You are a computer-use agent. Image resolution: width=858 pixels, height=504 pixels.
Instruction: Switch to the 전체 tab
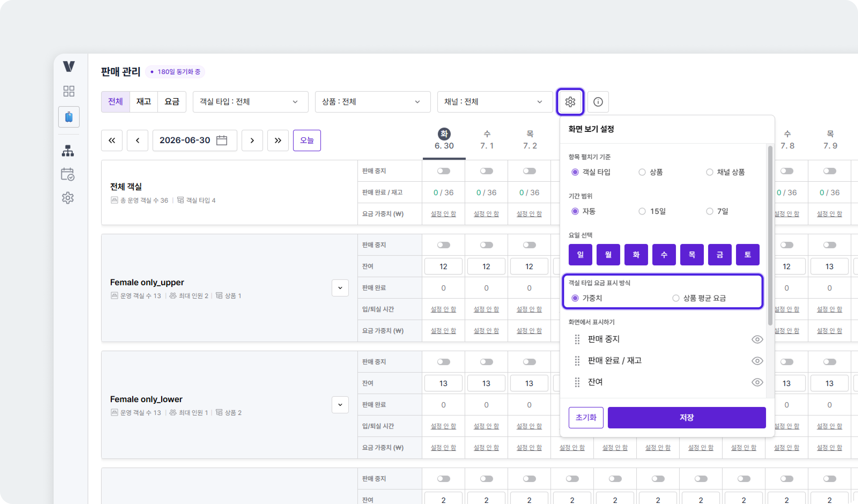click(x=115, y=102)
